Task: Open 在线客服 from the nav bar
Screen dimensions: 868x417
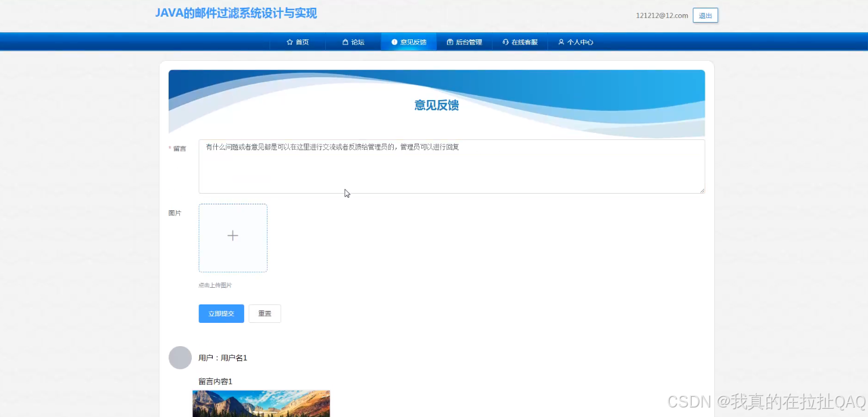Action: point(519,42)
